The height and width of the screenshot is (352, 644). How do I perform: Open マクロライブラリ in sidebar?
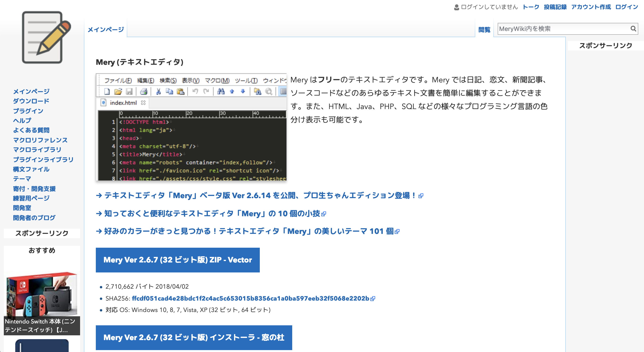(x=37, y=150)
